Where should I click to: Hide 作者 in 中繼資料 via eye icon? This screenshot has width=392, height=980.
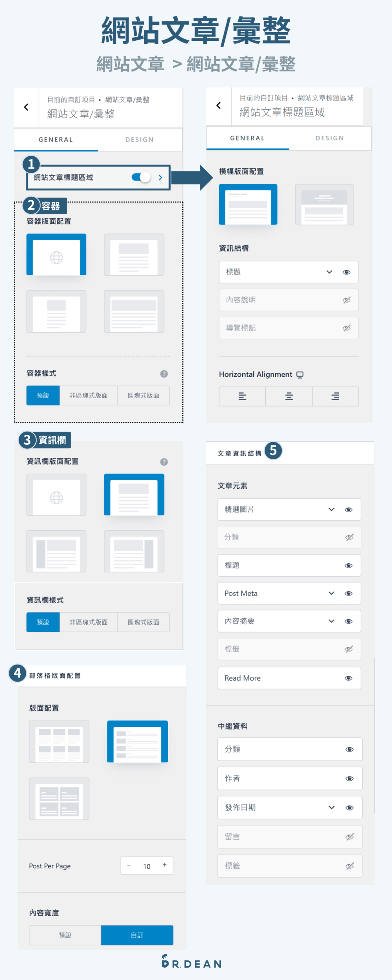(x=350, y=779)
